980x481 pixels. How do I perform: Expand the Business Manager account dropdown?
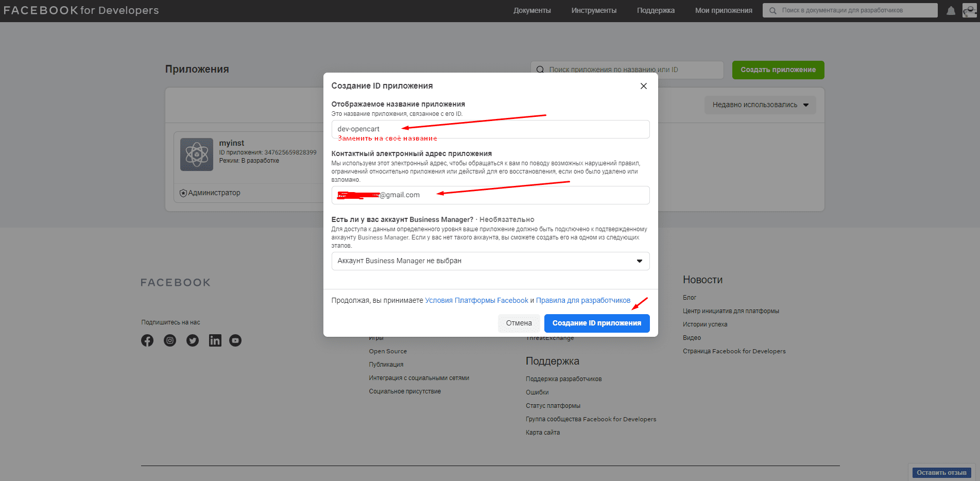coord(490,261)
